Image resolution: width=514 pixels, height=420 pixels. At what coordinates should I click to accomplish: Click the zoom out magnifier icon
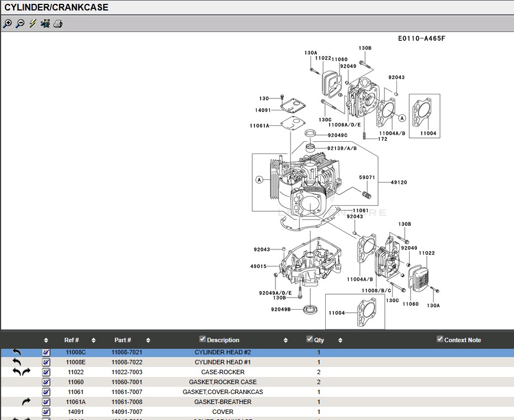point(20,24)
